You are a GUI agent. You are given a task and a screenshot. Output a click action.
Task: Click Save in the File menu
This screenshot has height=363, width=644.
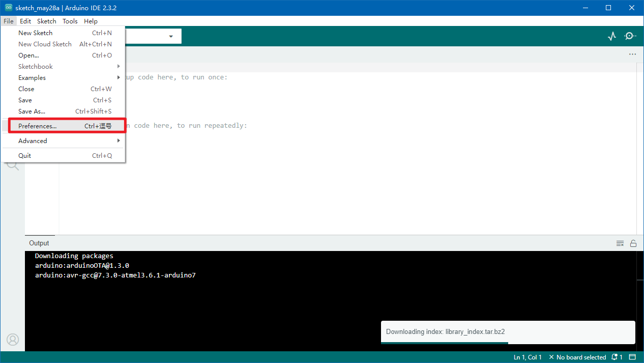64,100
